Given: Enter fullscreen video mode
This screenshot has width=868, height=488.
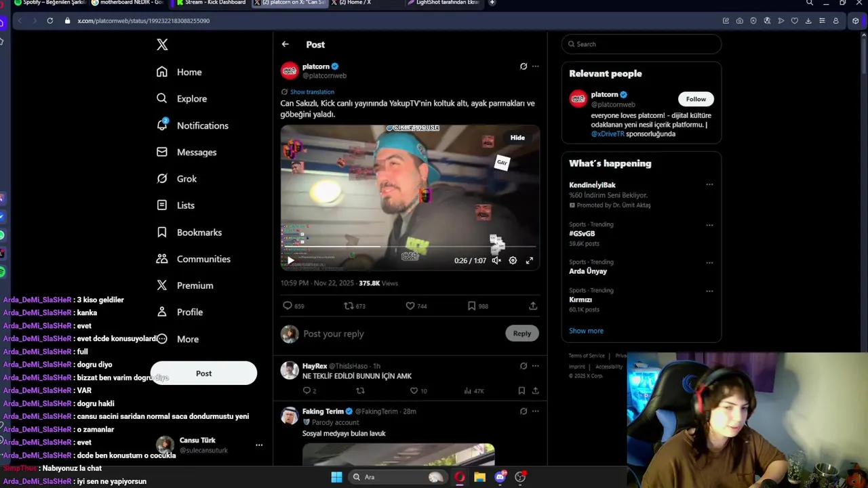Looking at the screenshot, I should pos(530,260).
